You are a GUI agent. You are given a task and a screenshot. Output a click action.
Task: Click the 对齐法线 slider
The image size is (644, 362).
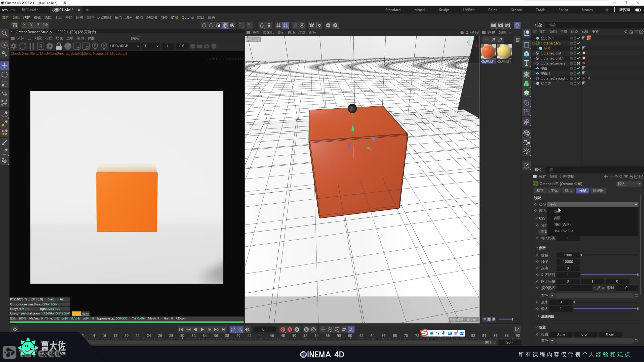609,275
